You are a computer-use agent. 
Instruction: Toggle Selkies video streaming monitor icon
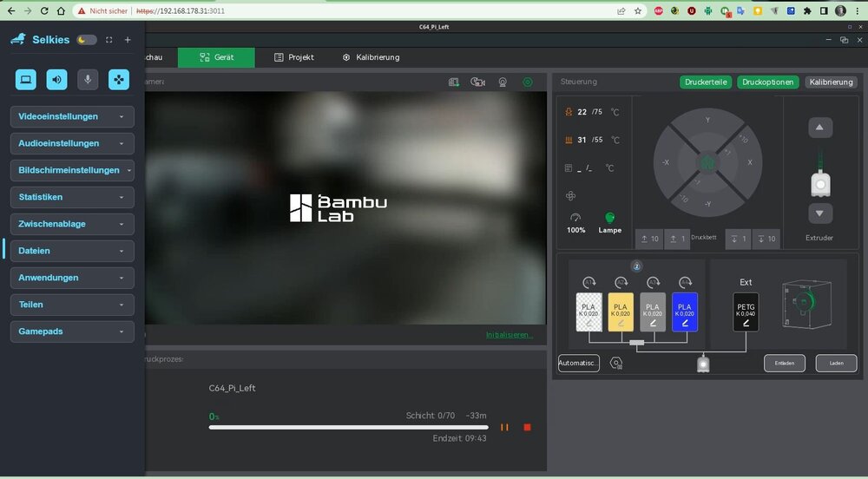pos(25,80)
